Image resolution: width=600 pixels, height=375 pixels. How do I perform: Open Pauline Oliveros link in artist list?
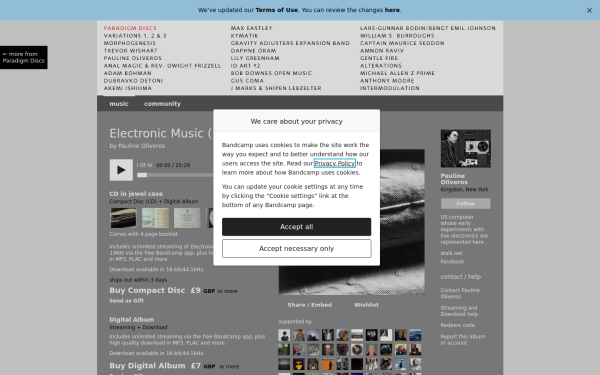pyautogui.click(x=132, y=58)
